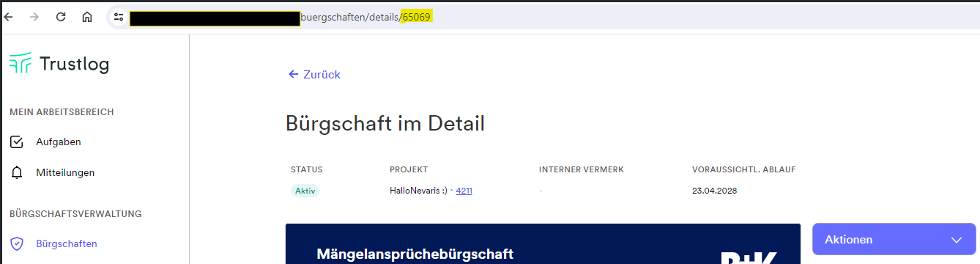Open project link 4211
Image resolution: width=980 pixels, height=264 pixels.
click(x=464, y=191)
